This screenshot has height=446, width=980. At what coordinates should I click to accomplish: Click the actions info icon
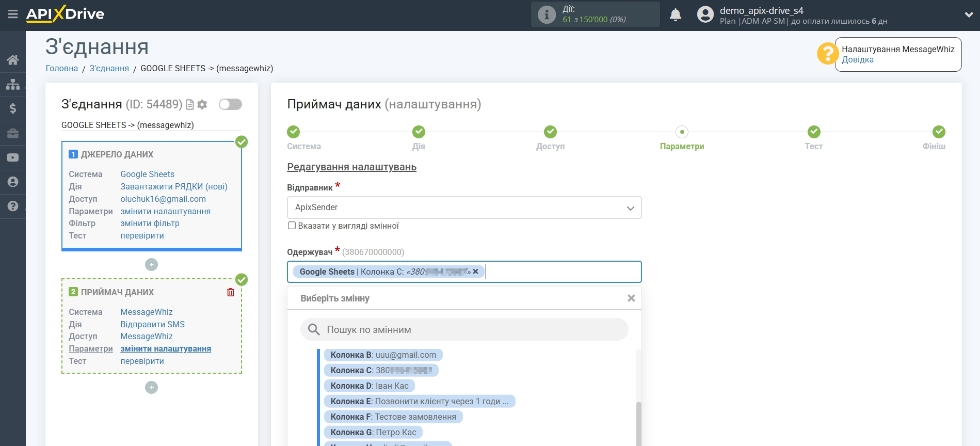pyautogui.click(x=547, y=14)
